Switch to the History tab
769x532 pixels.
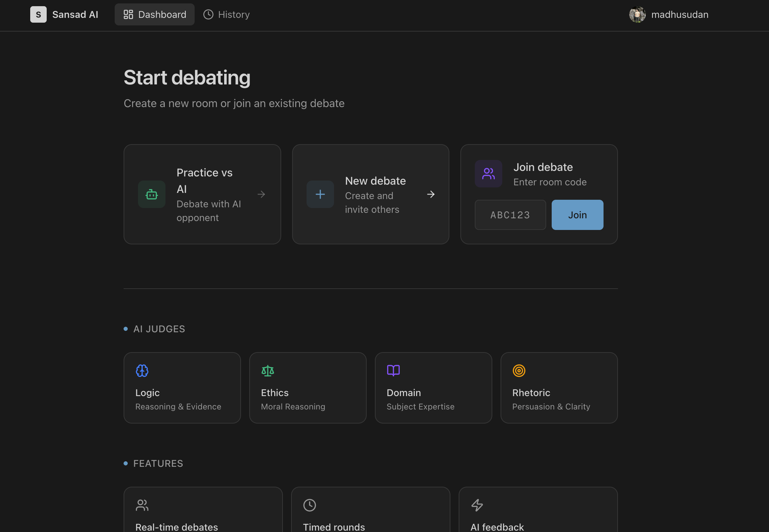[227, 14]
